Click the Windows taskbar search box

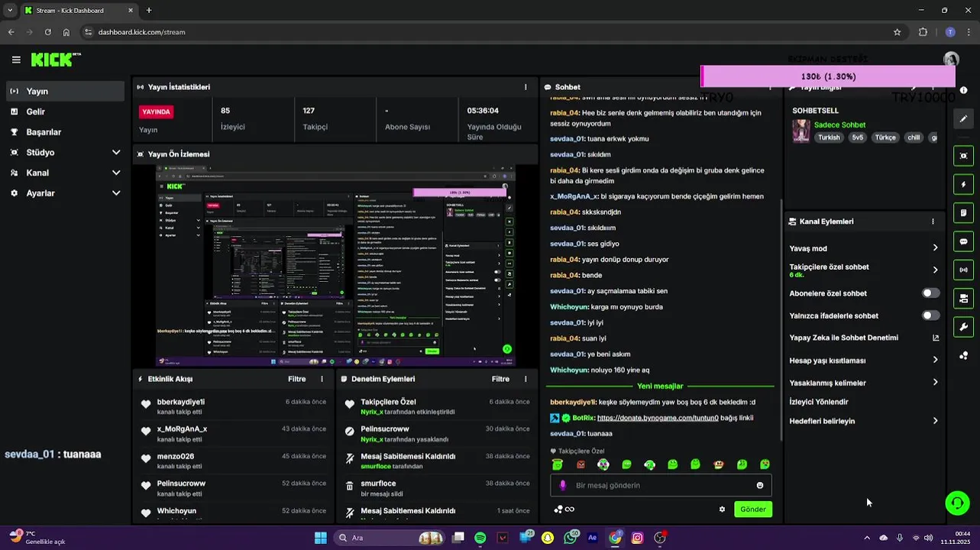point(390,538)
